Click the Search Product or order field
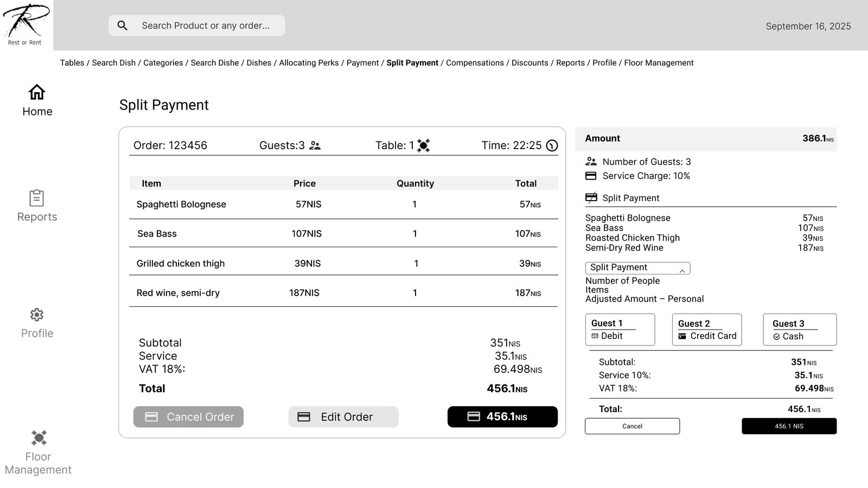 (x=205, y=25)
